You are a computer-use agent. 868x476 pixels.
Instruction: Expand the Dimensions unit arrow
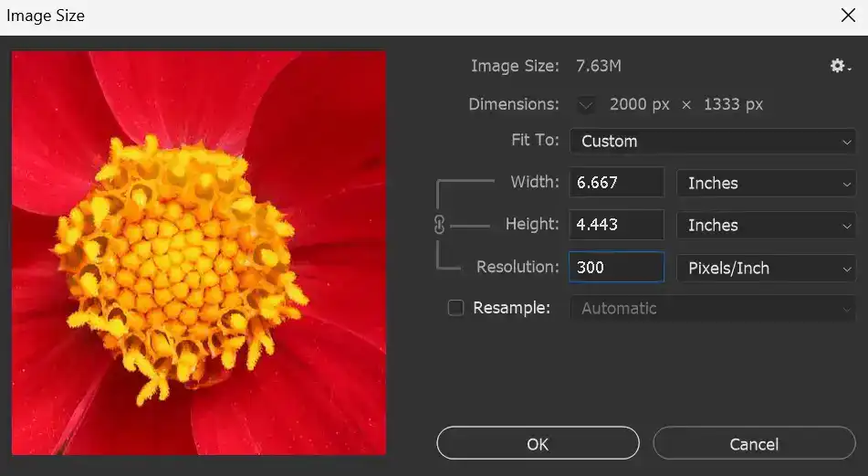pos(586,104)
